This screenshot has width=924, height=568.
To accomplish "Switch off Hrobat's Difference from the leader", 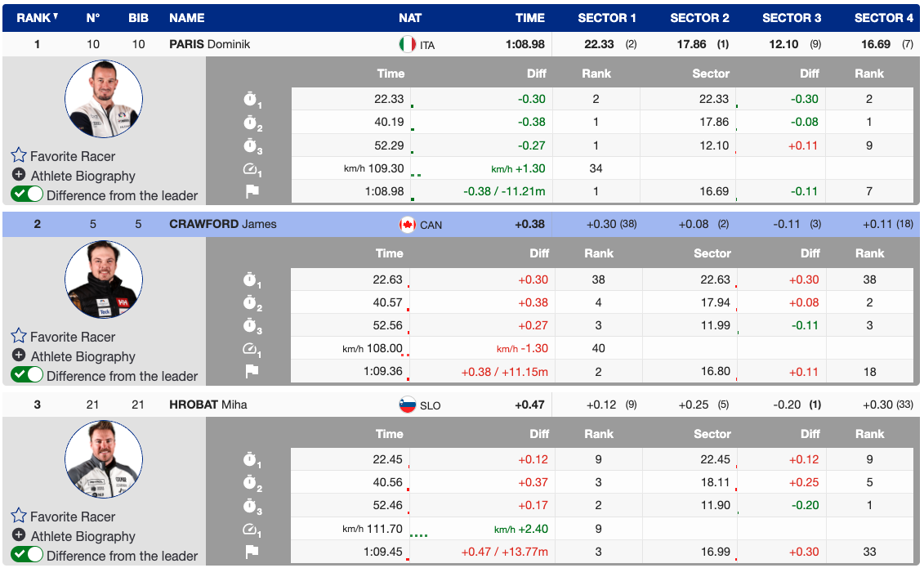I will [x=27, y=555].
